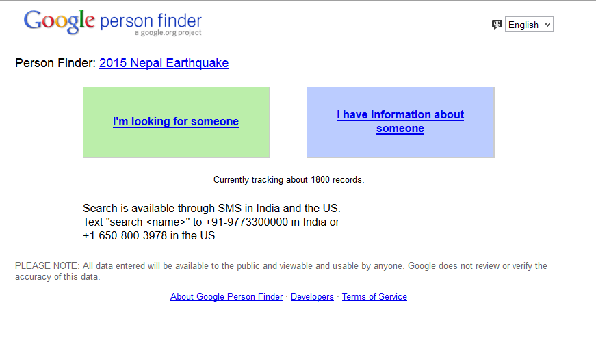Screen dimensions: 596x364
Task: Click the Google logo
Action: click(x=59, y=21)
